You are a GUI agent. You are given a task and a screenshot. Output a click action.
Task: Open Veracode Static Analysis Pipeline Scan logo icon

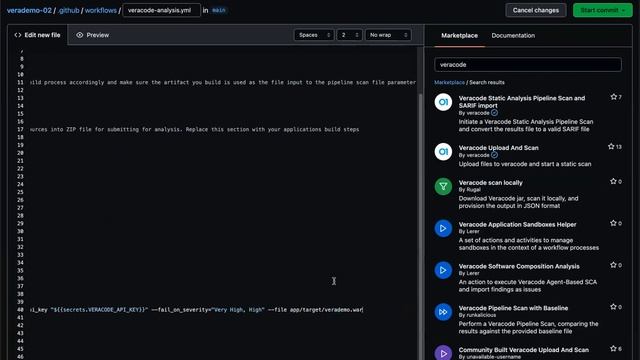443,102
